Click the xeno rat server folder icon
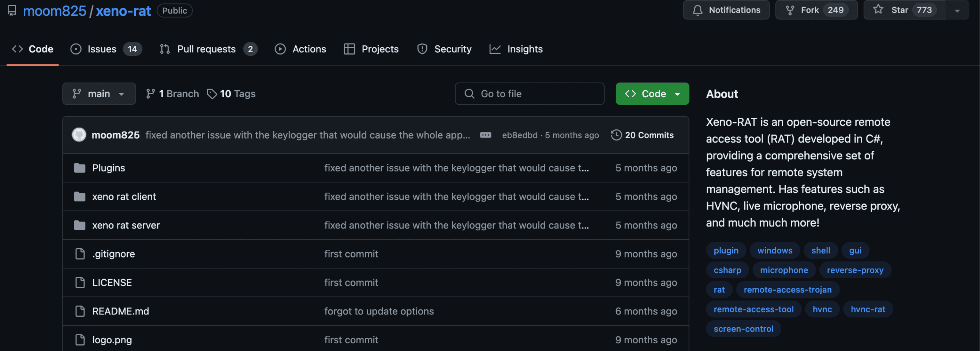The width and height of the screenshot is (980, 351). (x=79, y=225)
